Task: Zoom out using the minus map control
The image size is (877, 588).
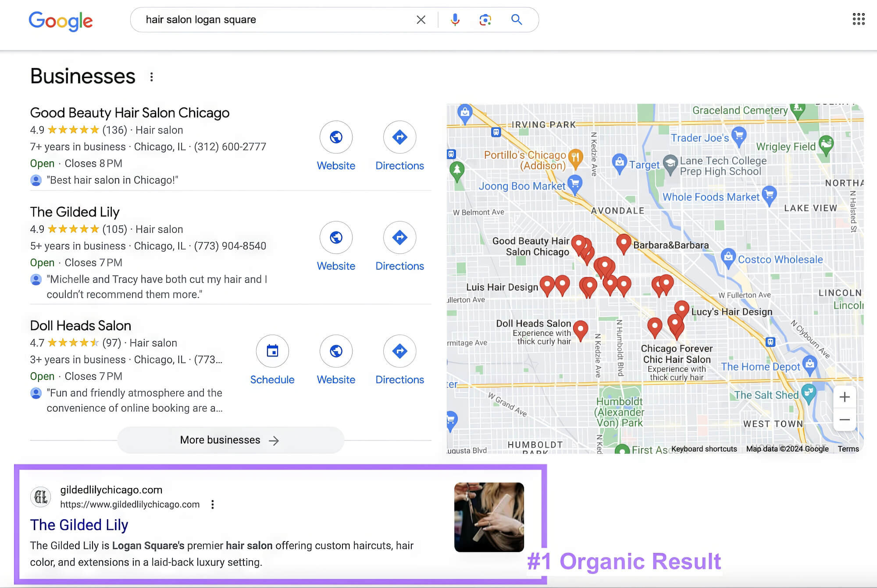Action: 845,420
